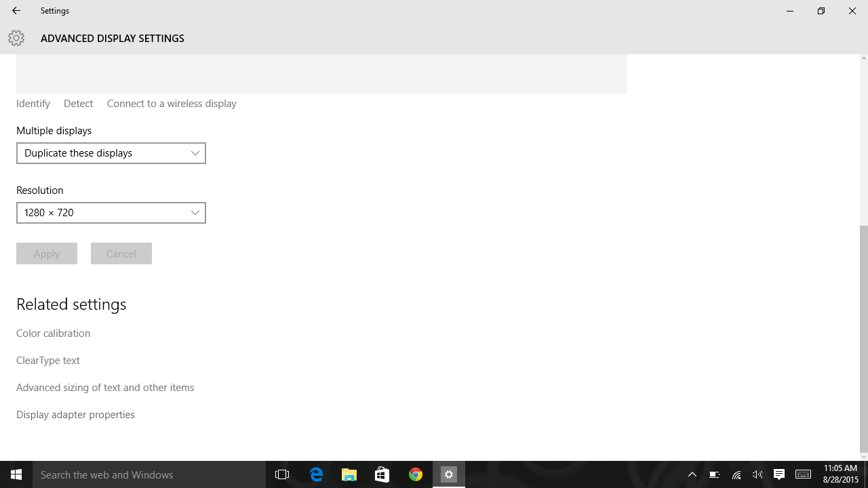Open Display adapter properties

[x=75, y=415]
